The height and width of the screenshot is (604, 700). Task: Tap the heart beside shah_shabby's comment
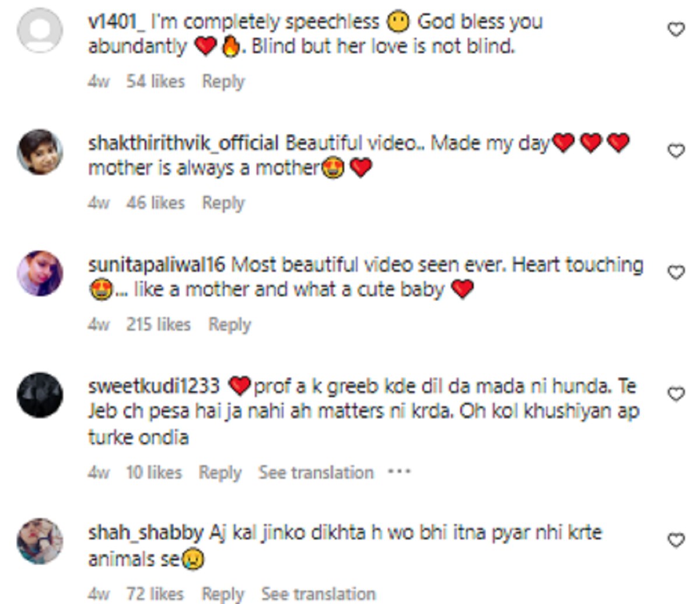click(675, 540)
